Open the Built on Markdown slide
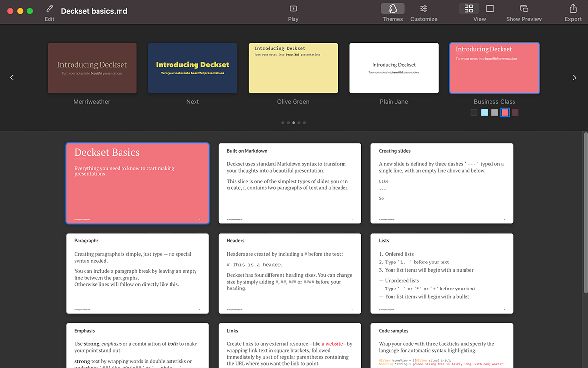 pyautogui.click(x=290, y=184)
